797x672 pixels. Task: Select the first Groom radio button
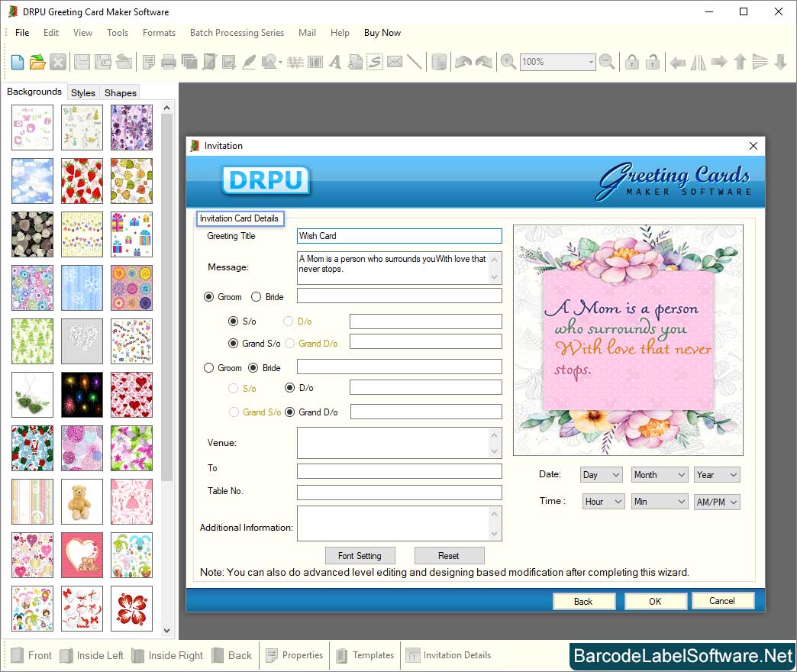tap(209, 297)
